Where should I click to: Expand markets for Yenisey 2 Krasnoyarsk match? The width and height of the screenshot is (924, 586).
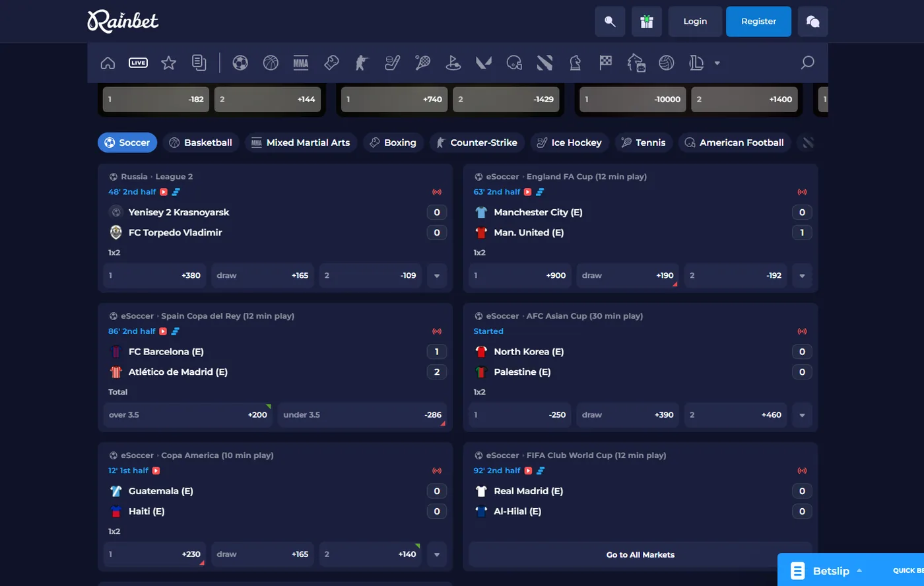437,276
